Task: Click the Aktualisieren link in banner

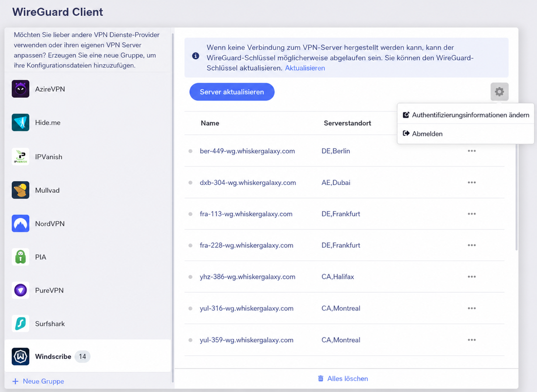Action: click(x=305, y=68)
